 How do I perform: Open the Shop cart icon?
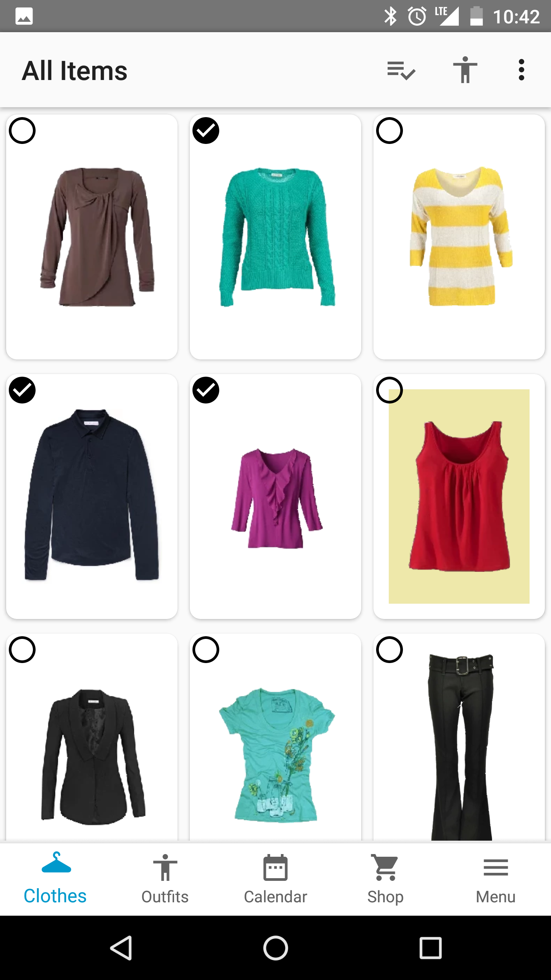pos(385,867)
